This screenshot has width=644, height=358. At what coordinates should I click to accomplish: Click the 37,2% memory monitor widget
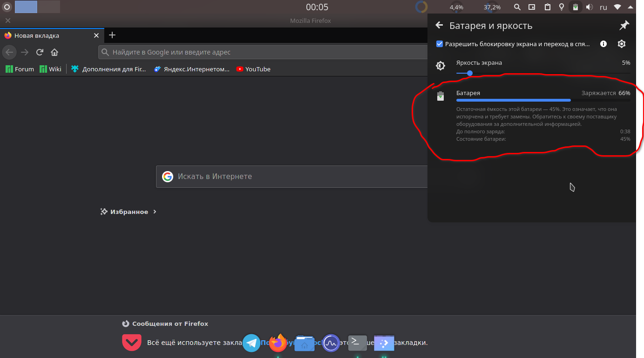[x=492, y=7]
